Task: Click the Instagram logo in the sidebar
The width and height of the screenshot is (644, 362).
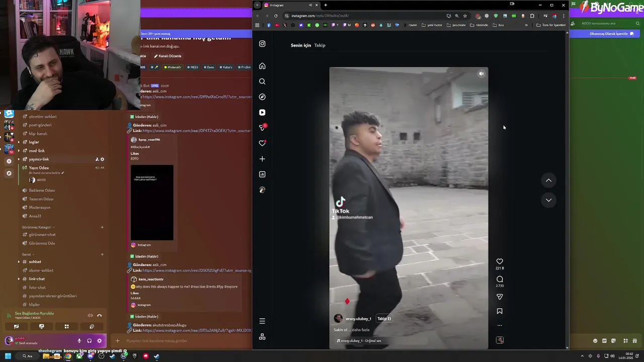Action: (262, 44)
